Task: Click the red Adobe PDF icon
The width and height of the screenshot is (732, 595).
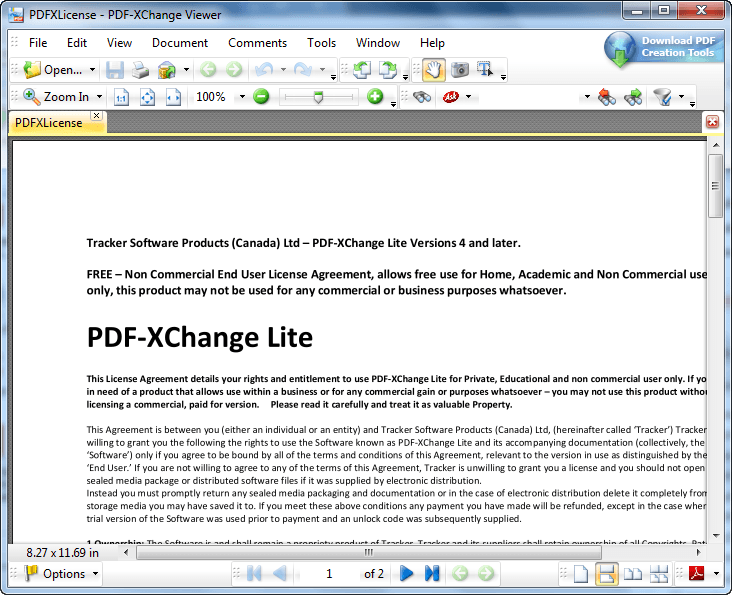Action: [697, 574]
